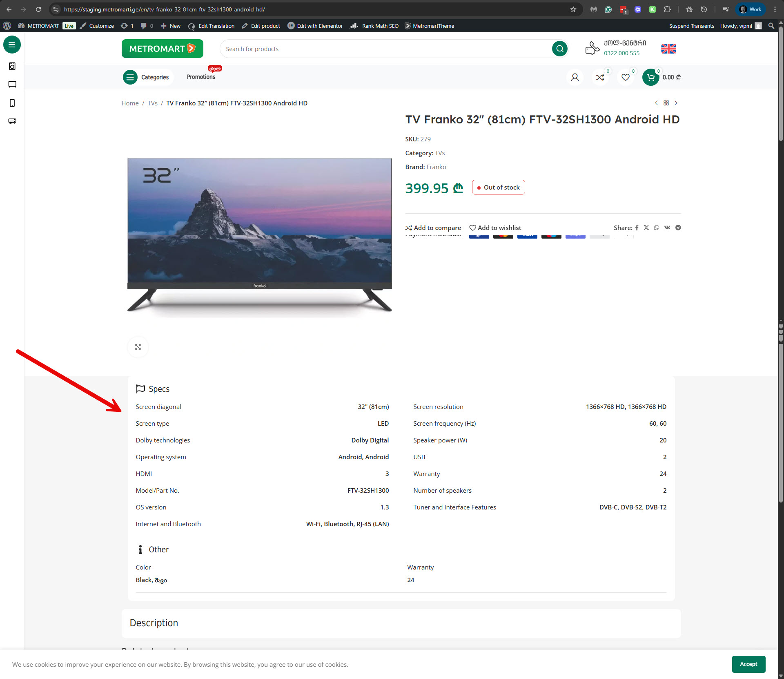Click the Description section heading

(x=154, y=623)
